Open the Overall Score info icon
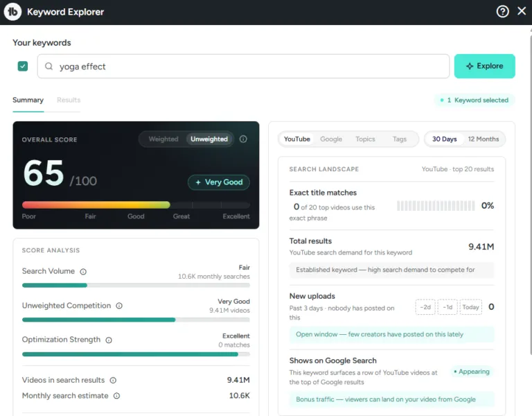532x416 pixels. [243, 139]
